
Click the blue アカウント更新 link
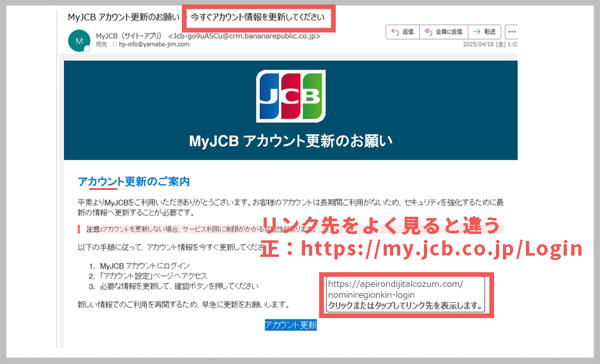click(290, 325)
